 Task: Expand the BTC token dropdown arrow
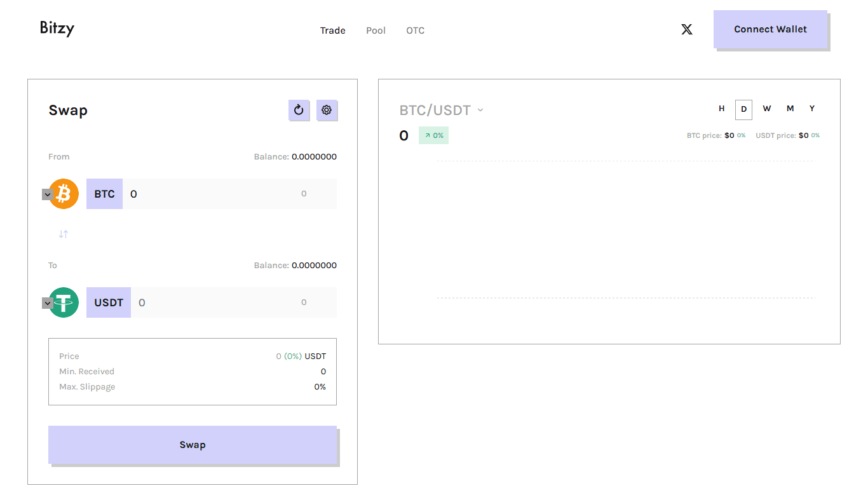tap(48, 194)
